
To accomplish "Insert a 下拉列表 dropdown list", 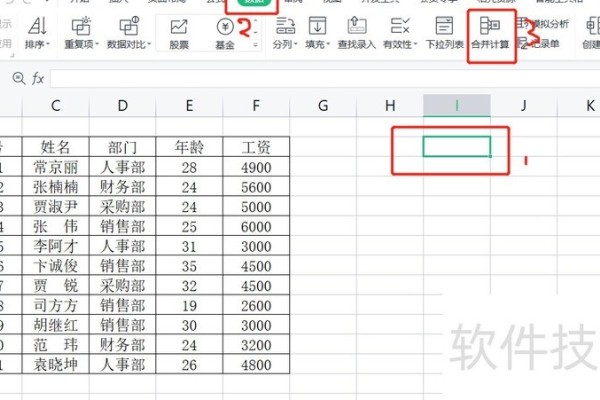I will [x=444, y=33].
